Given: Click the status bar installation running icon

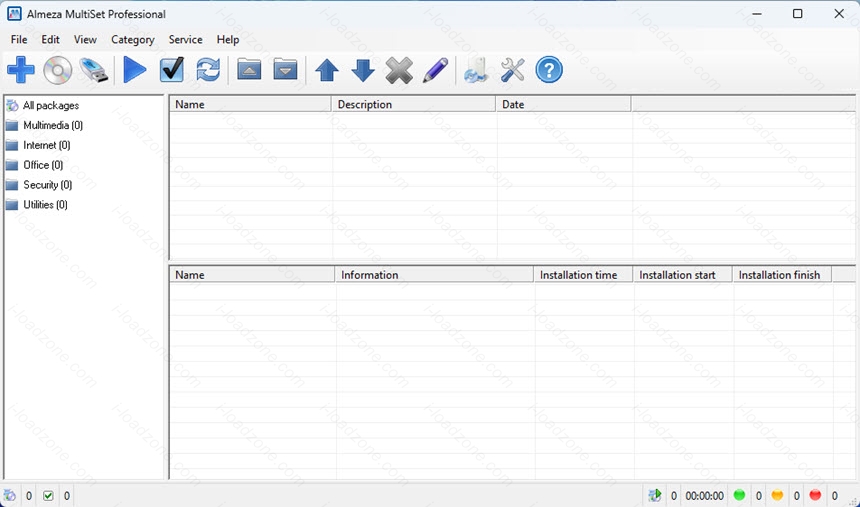Looking at the screenshot, I should (654, 496).
